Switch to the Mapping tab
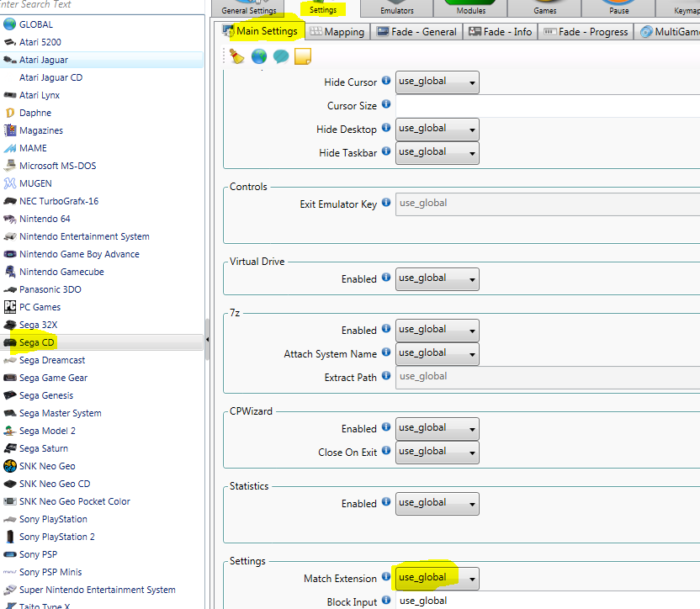Viewport: 700px width, 609px height. coord(337,32)
